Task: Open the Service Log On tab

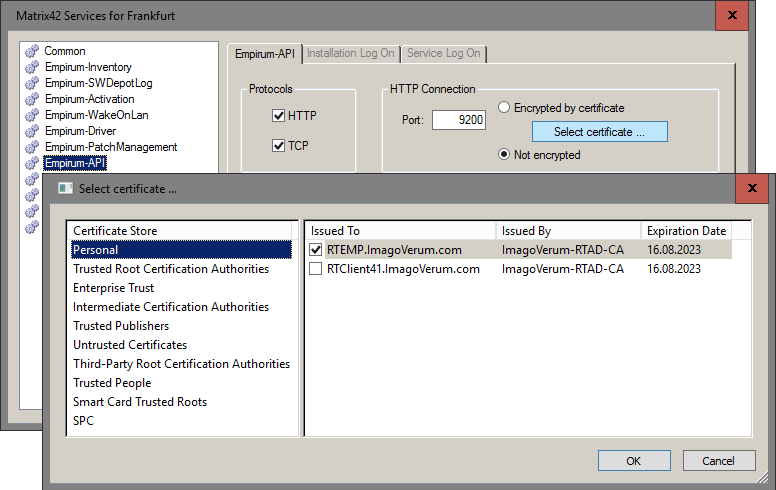Action: [443, 53]
